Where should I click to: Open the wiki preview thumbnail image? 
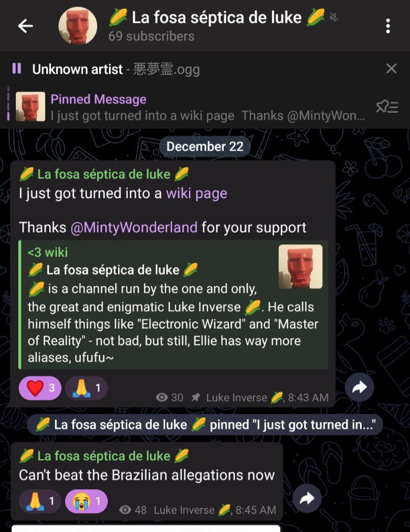301,266
